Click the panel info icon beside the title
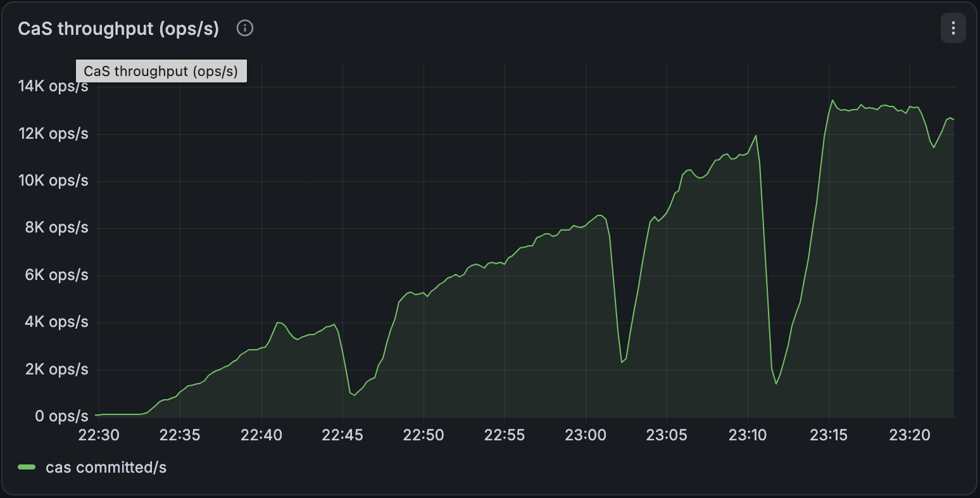The height and width of the screenshot is (498, 980). pos(245,28)
